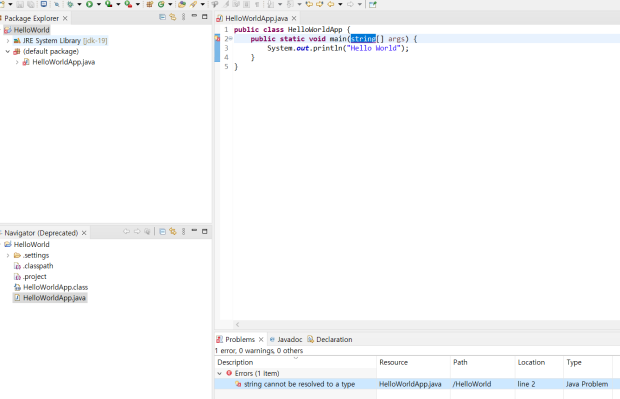Image resolution: width=620 pixels, height=399 pixels.
Task: Select HelloWorld project in Package Explorer
Action: pos(27,30)
